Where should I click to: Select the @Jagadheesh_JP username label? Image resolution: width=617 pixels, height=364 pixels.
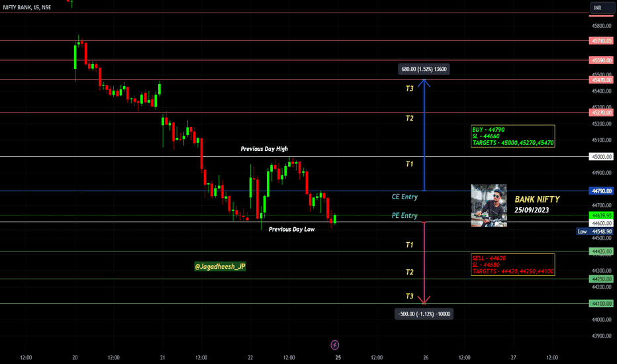[220, 267]
